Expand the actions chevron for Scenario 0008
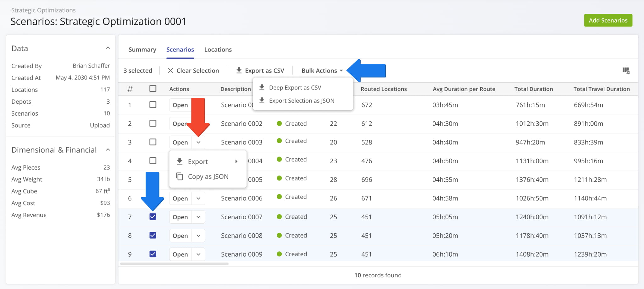This screenshot has width=644, height=289. coord(198,236)
